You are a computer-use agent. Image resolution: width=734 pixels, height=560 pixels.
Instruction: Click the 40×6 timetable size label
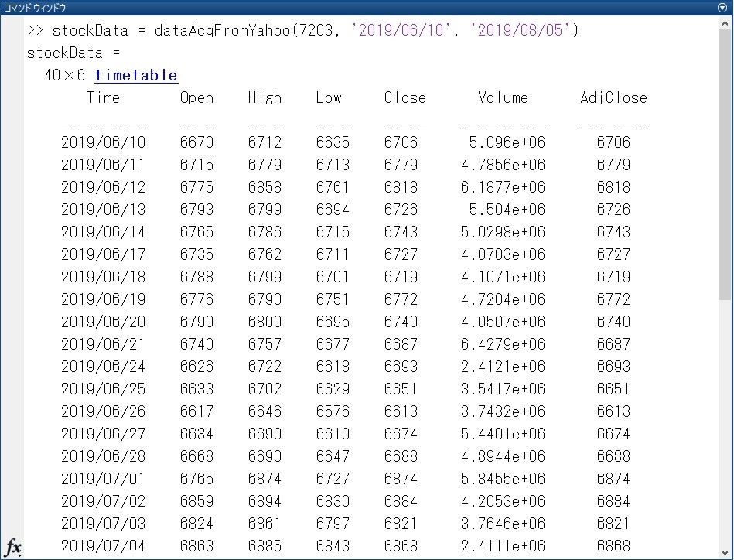65,75
